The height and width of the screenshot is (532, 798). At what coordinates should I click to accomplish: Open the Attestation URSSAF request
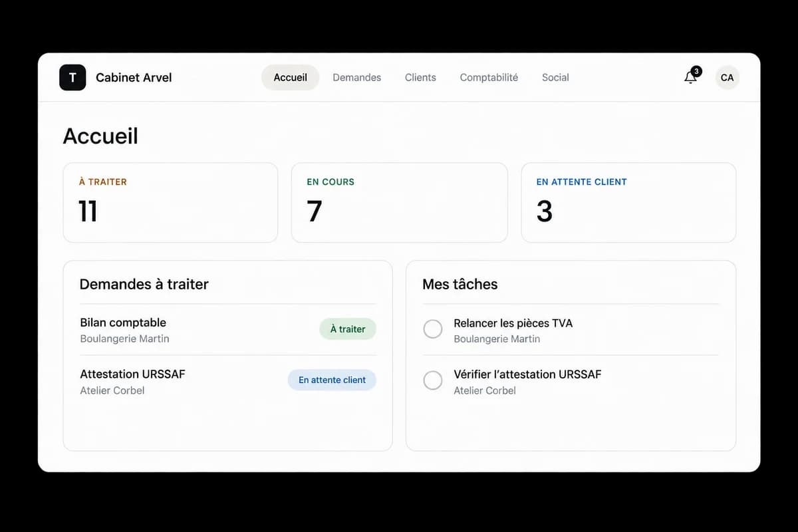tap(227, 381)
